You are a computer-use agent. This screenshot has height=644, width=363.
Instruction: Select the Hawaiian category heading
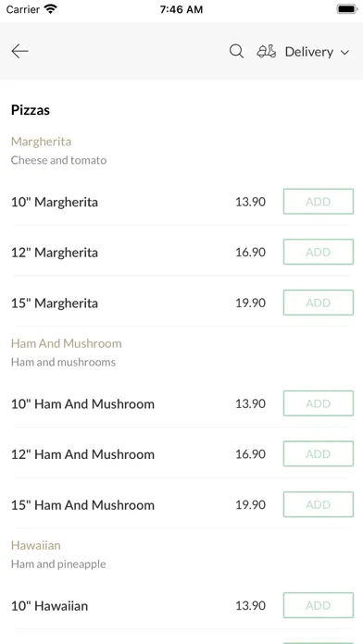tap(36, 545)
